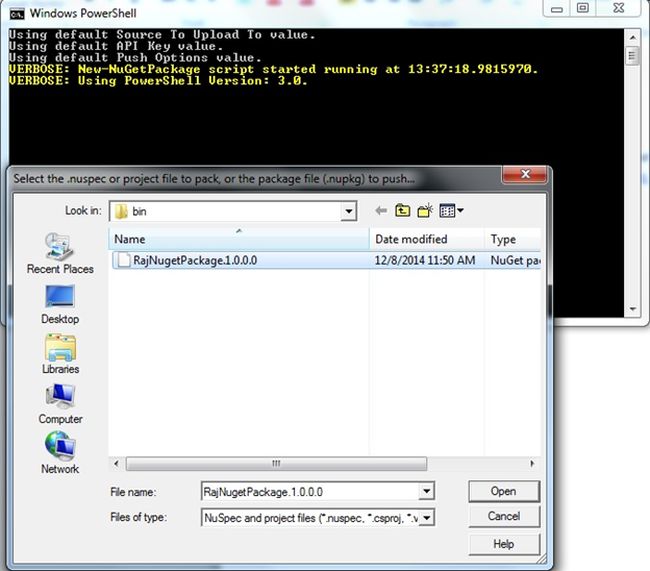Go up one folder level icon
This screenshot has width=650, height=571.
pos(403,211)
